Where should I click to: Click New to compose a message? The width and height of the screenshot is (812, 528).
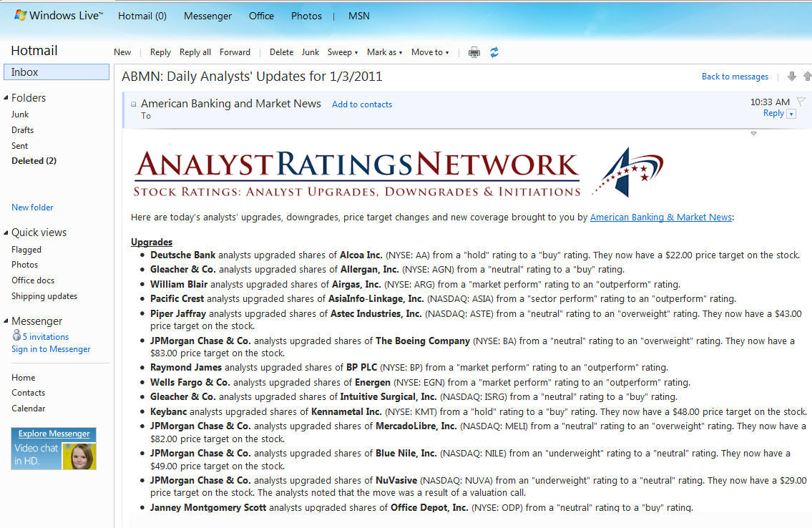[x=122, y=52]
